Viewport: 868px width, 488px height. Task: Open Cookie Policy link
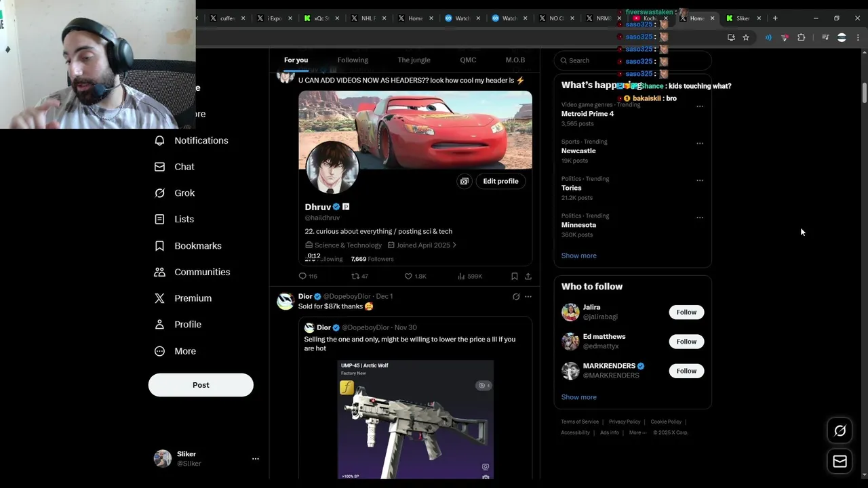pos(666,422)
